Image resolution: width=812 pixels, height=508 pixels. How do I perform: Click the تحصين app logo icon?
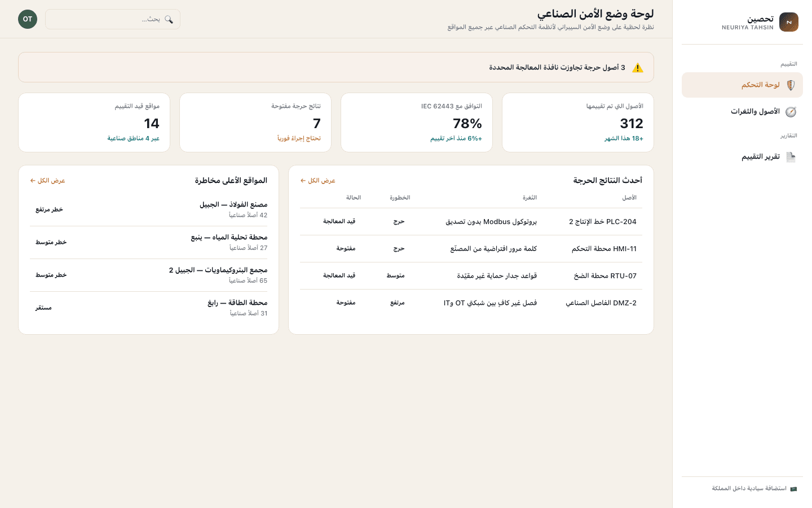pos(789,22)
